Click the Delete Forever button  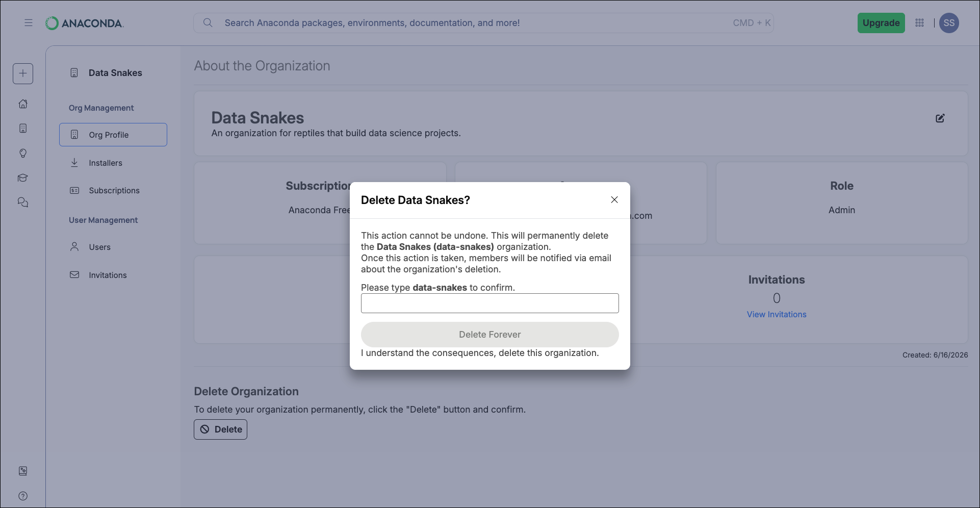tap(490, 335)
